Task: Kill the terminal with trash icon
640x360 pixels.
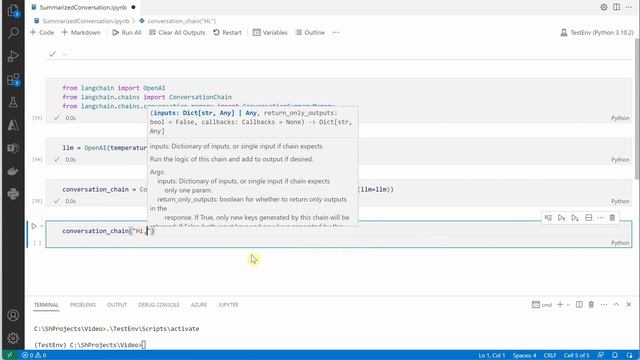Action: tap(591, 304)
